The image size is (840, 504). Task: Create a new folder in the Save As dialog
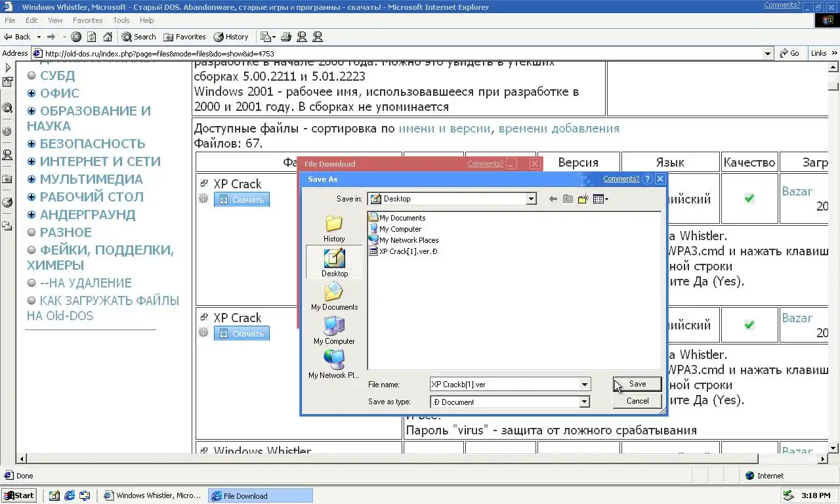583,199
